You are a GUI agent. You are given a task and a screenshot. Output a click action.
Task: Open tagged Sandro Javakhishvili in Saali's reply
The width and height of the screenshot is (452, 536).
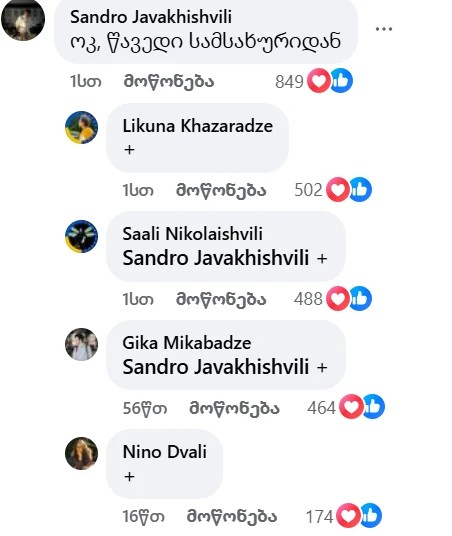[216, 258]
